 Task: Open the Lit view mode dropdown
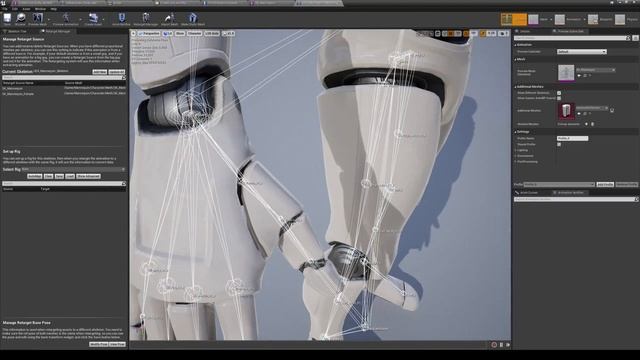click(x=168, y=33)
